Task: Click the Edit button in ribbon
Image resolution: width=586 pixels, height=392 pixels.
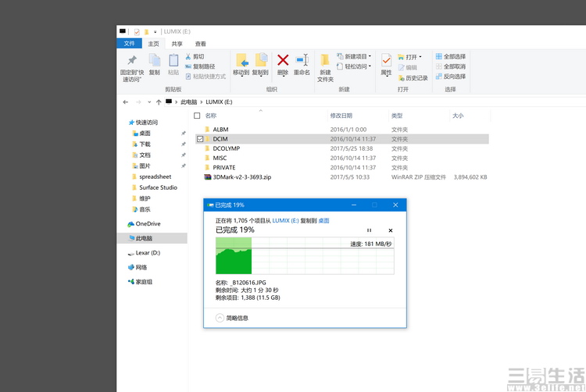Action: coord(407,68)
